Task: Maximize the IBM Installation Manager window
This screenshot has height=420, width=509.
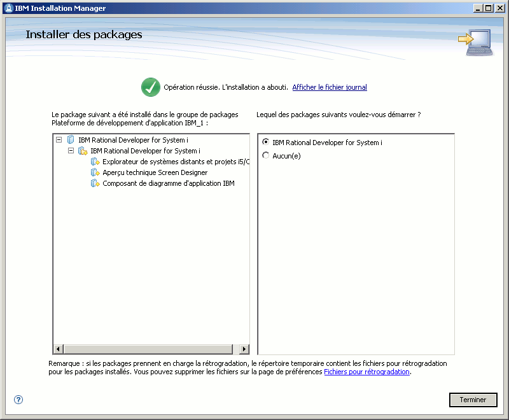Action: point(488,8)
